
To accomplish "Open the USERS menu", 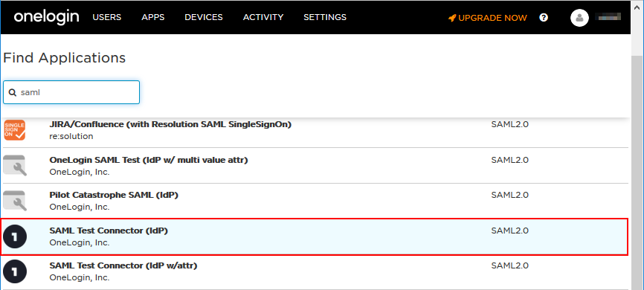I will point(107,17).
